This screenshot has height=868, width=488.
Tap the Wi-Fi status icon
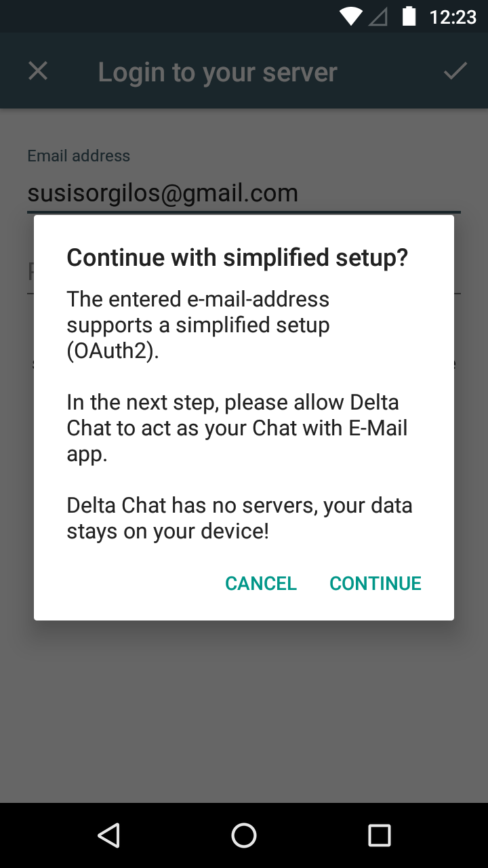351,16
